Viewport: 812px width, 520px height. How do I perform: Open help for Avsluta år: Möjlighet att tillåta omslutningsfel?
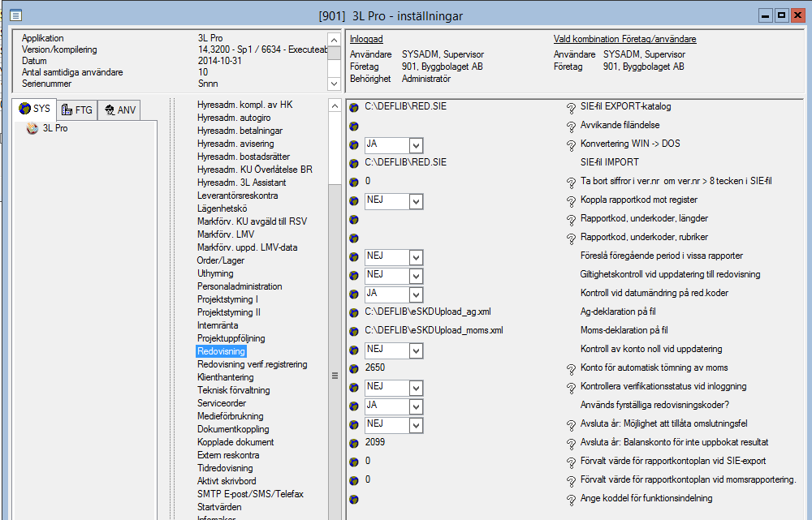click(x=571, y=425)
